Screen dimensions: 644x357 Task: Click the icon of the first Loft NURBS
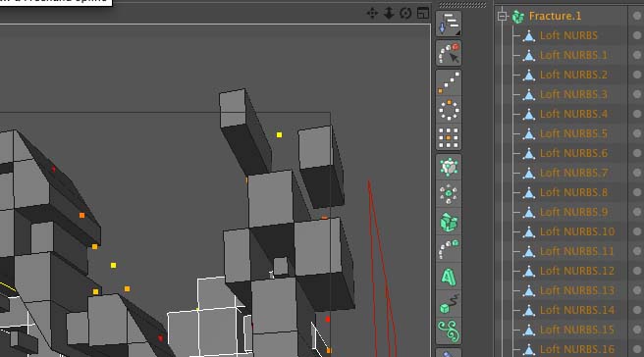(529, 36)
